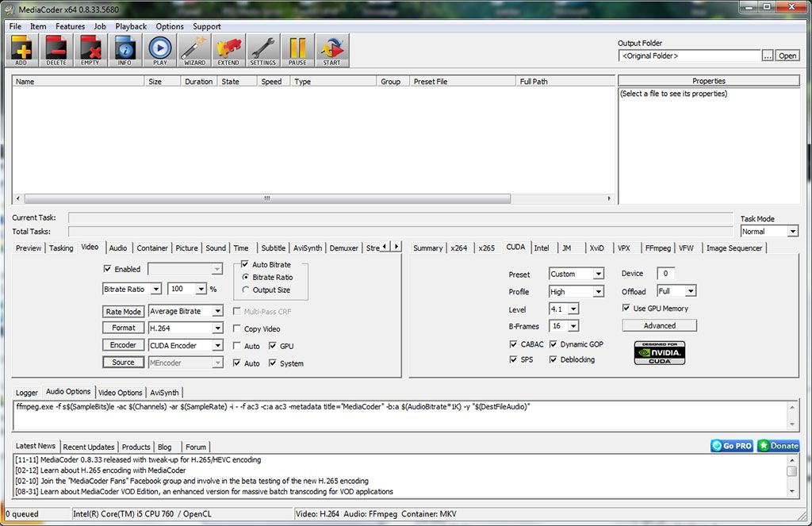
Task: Switch to the Video Options tab
Action: pyautogui.click(x=121, y=393)
